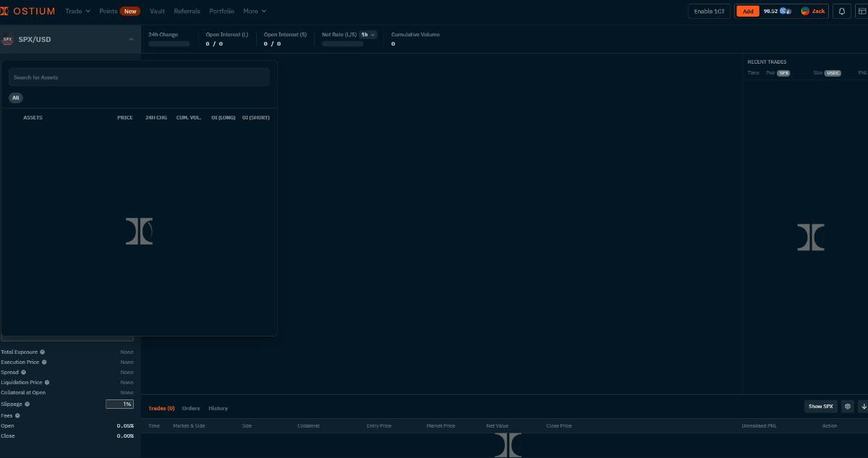Switch to the Orders tab
This screenshot has height=458, width=868.
(x=191, y=408)
